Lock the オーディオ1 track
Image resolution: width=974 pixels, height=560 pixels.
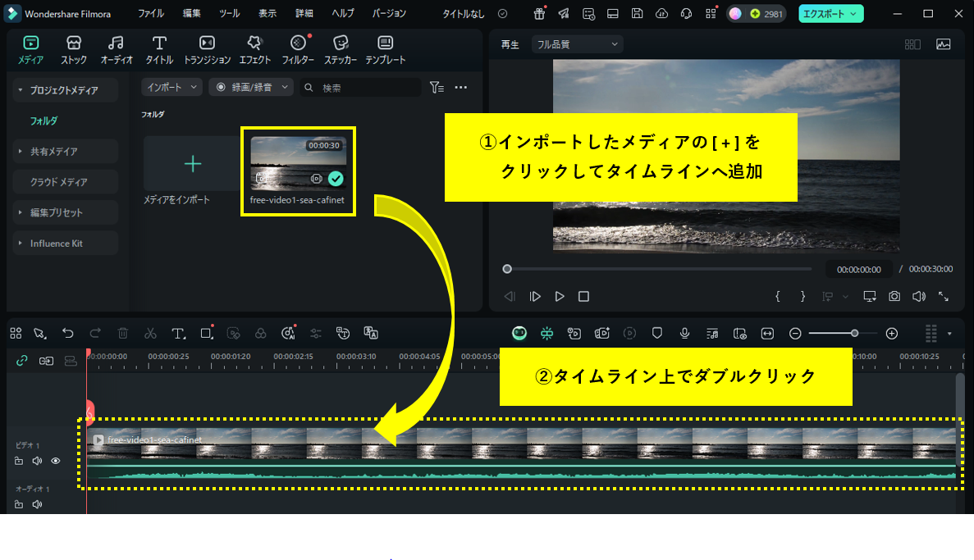(x=18, y=504)
